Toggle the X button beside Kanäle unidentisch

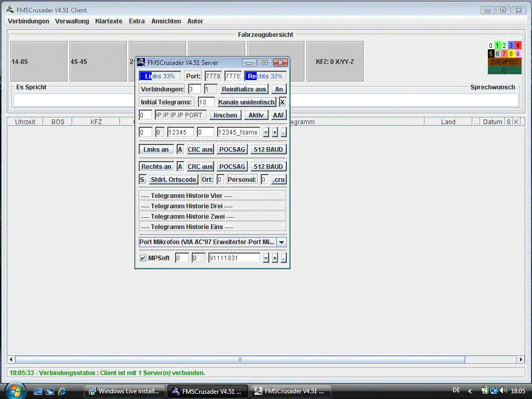tap(282, 102)
